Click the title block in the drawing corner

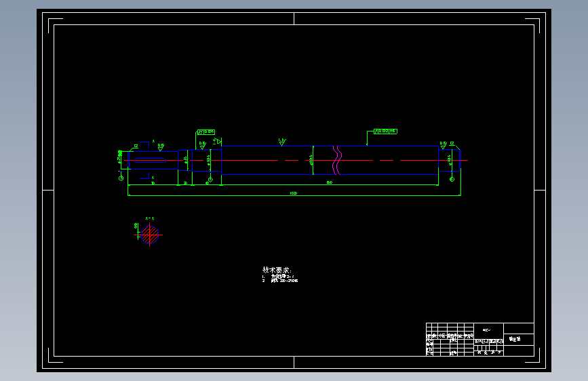coord(480,340)
